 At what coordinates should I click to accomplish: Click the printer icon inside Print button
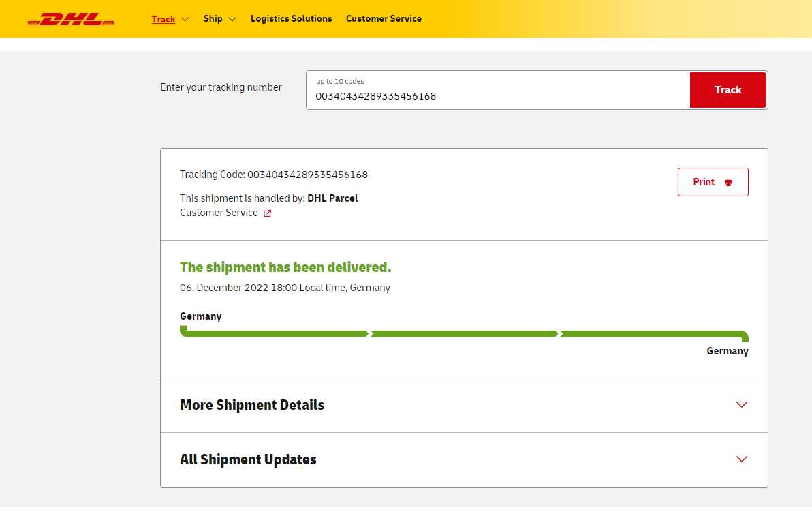728,182
